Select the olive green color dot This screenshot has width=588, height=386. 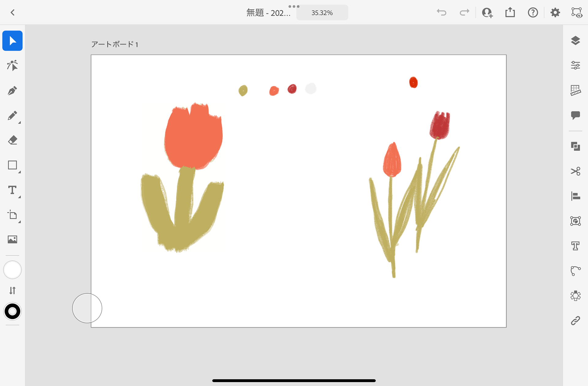point(243,91)
